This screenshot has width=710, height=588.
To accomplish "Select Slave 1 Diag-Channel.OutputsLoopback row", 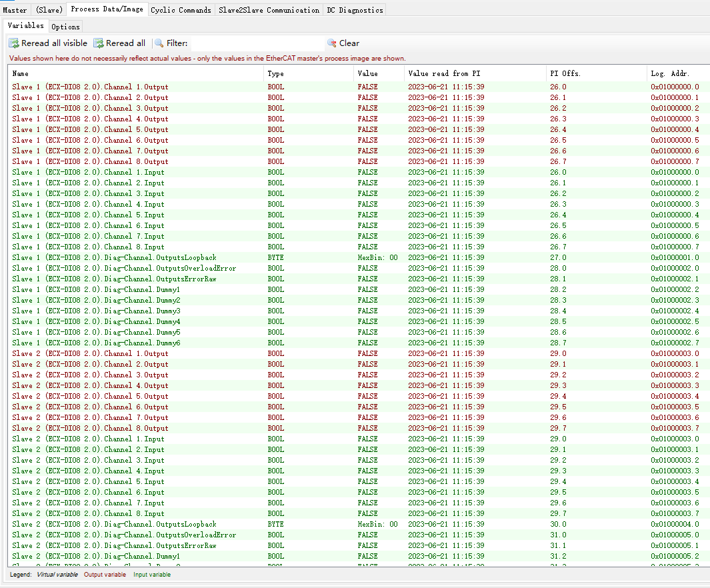I will tap(114, 257).
